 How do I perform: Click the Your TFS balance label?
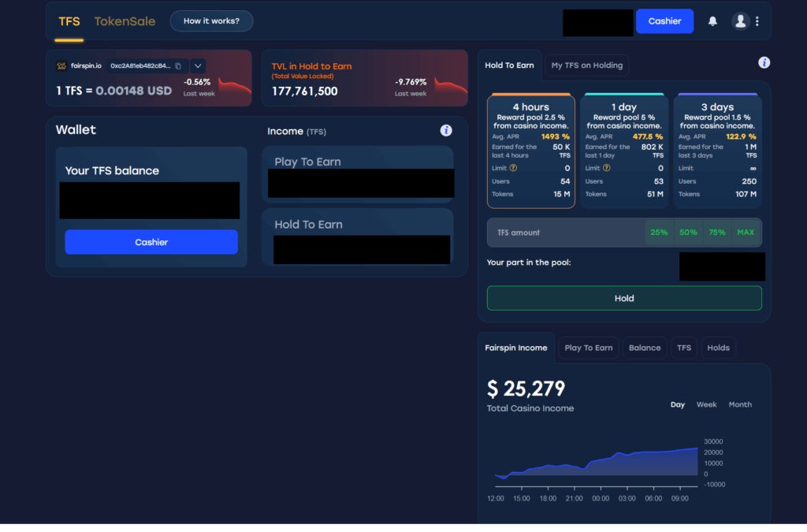tap(112, 171)
